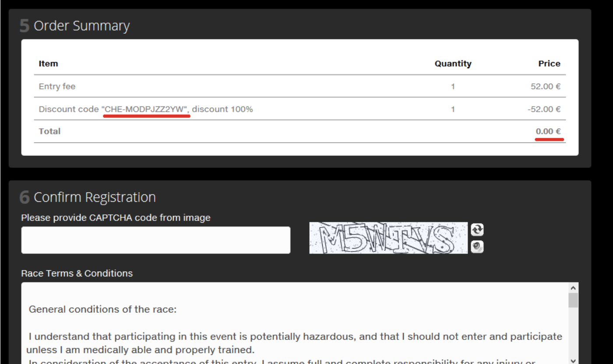
Task: Click the terms box scrollbar thumb
Action: [573, 301]
